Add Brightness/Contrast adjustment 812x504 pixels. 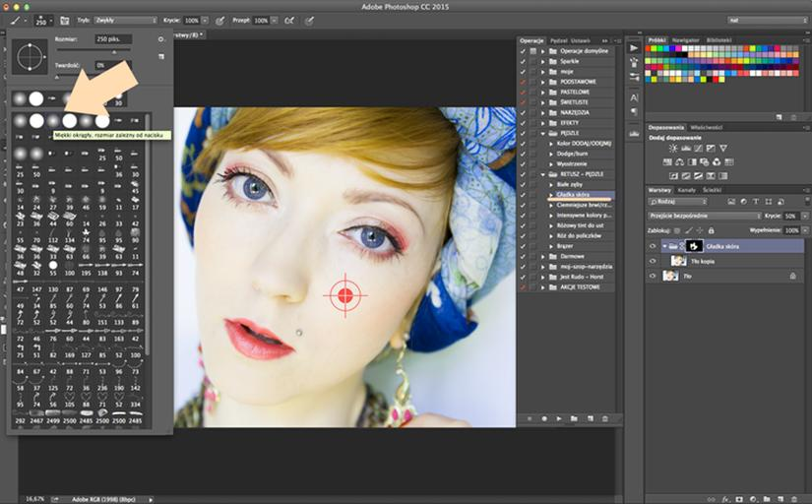672,148
